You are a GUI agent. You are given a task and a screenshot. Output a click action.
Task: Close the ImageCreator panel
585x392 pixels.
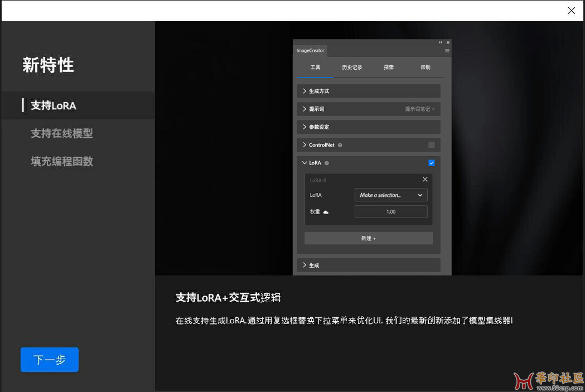coord(448,42)
